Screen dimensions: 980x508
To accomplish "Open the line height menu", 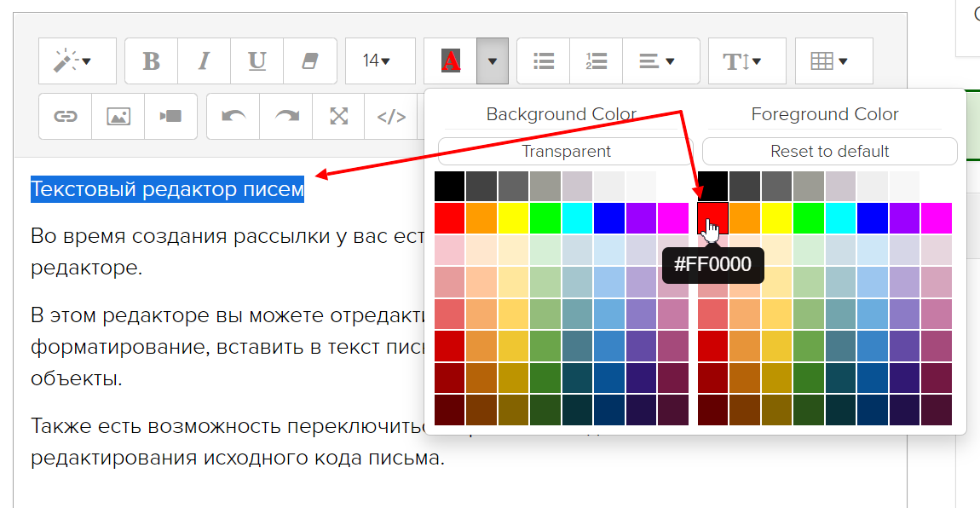I will [x=741, y=61].
